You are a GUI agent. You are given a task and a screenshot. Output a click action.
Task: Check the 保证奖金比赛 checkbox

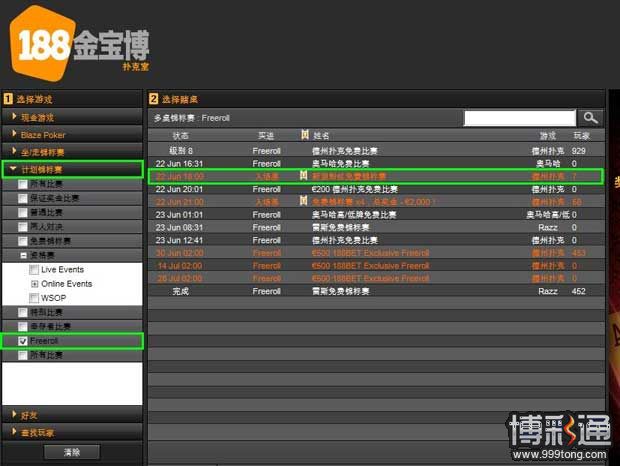(23, 198)
